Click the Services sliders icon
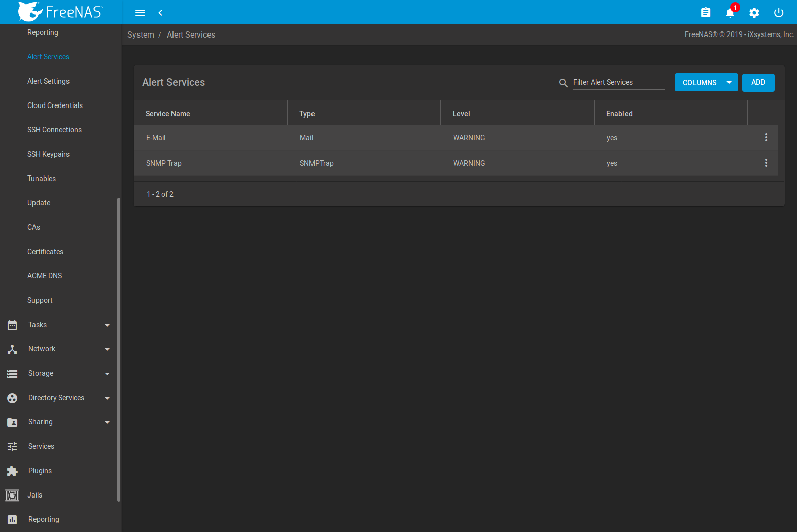Viewport: 797px width, 532px height. point(12,446)
